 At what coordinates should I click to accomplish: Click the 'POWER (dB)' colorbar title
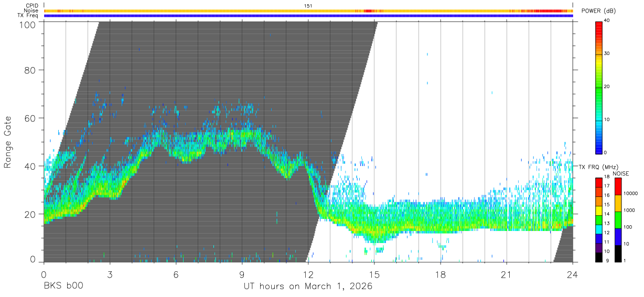pyautogui.click(x=599, y=11)
